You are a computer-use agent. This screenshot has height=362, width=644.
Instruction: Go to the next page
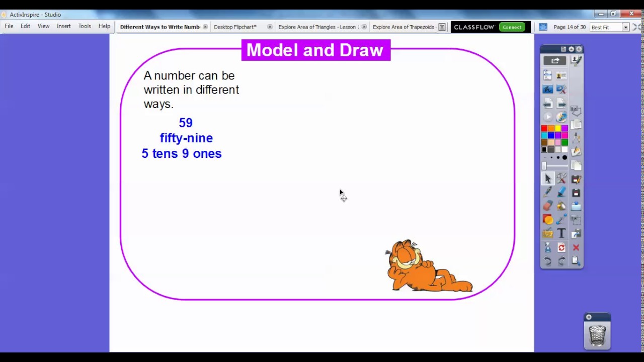click(561, 103)
